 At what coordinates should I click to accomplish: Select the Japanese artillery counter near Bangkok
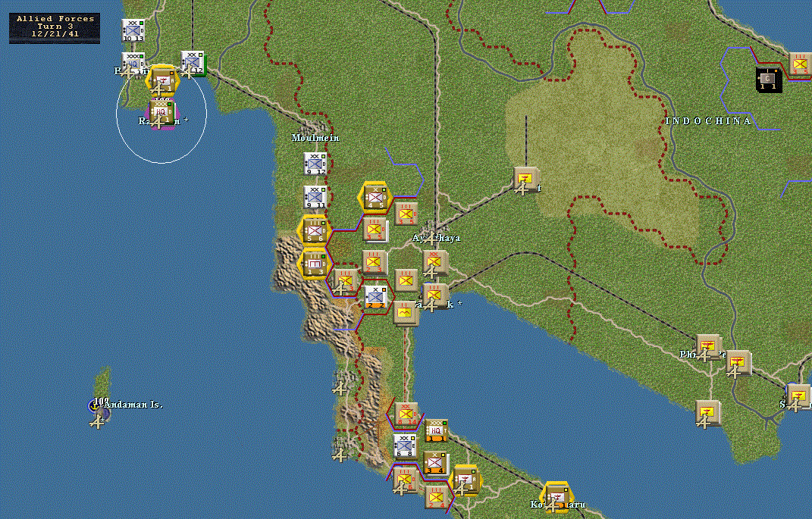tap(406, 314)
